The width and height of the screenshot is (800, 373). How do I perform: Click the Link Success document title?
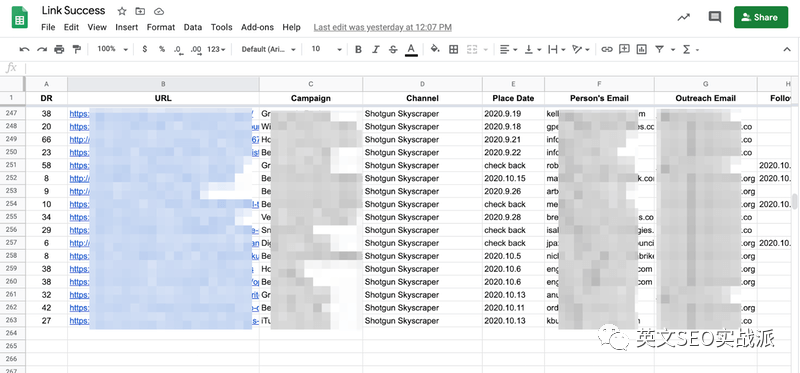73,10
